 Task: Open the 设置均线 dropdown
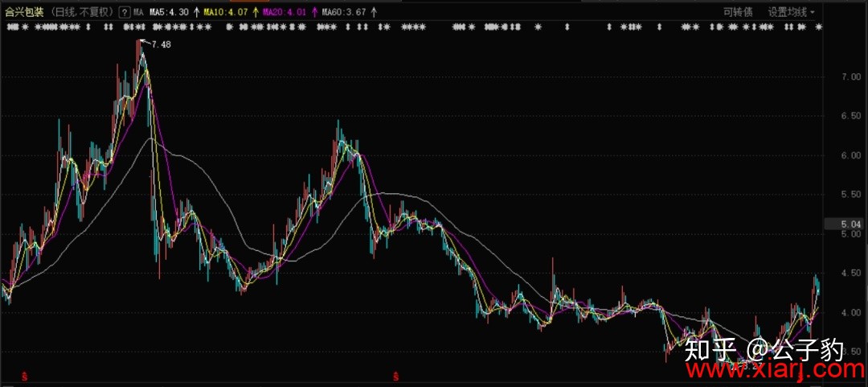coord(791,11)
